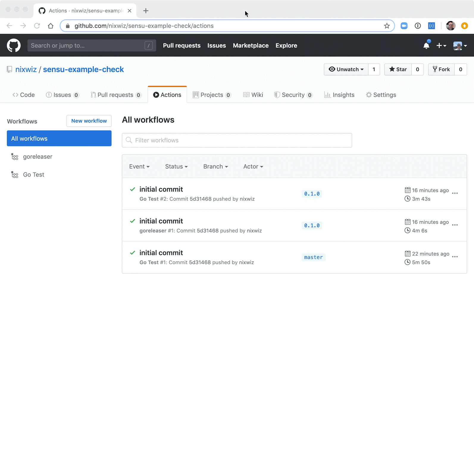Select All workflows in the sidebar
474x476 pixels.
click(59, 138)
